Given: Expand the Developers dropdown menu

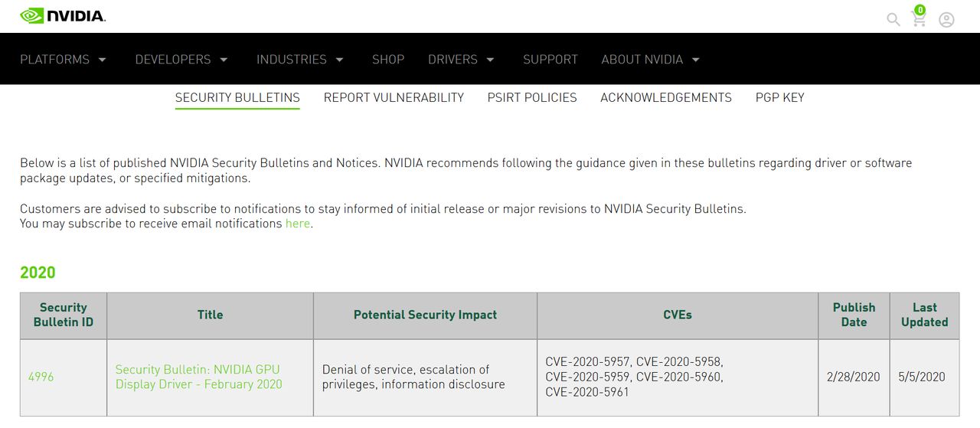Looking at the screenshot, I should (x=181, y=59).
